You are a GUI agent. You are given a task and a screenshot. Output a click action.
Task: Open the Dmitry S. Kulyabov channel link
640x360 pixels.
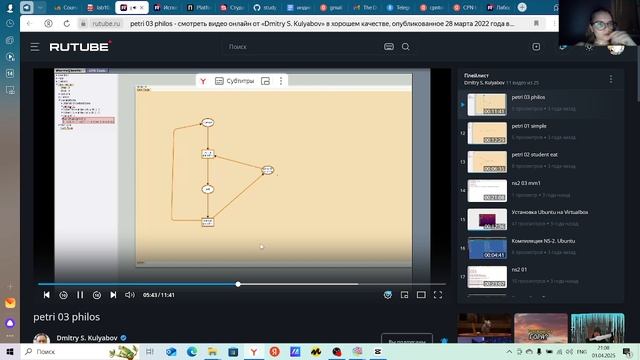(87, 338)
